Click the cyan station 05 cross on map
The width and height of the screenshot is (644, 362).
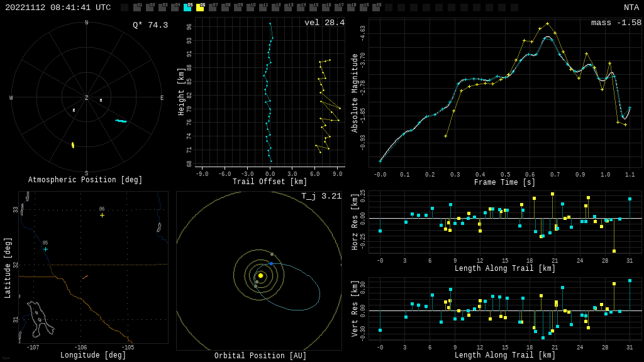coord(45,250)
